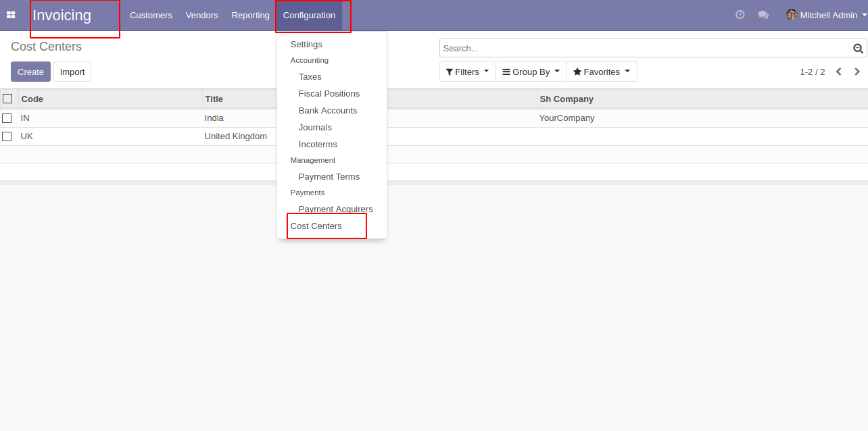Viewport: 868px width, 431px height.
Task: Select Incoterms menu entry
Action: coord(318,144)
